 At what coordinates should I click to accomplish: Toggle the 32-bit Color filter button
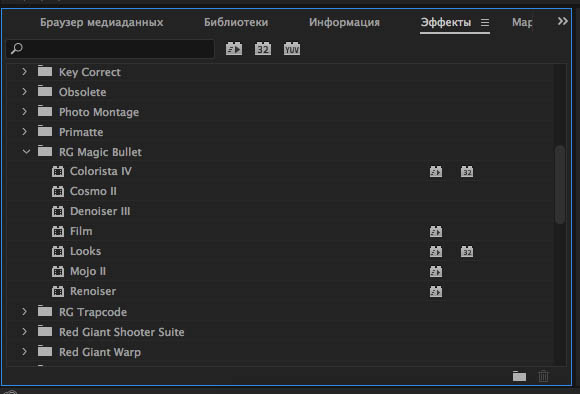(x=263, y=49)
